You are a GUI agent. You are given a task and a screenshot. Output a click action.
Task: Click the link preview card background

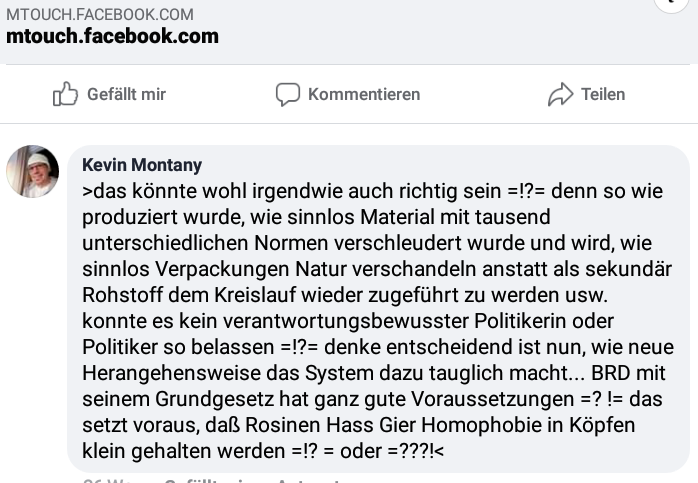click(x=349, y=31)
